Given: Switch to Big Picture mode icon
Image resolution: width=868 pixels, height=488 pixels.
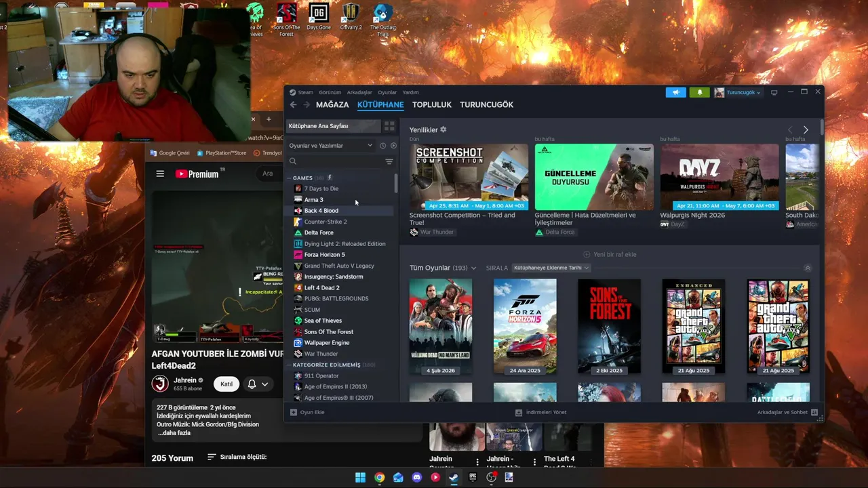Looking at the screenshot, I should [x=774, y=92].
